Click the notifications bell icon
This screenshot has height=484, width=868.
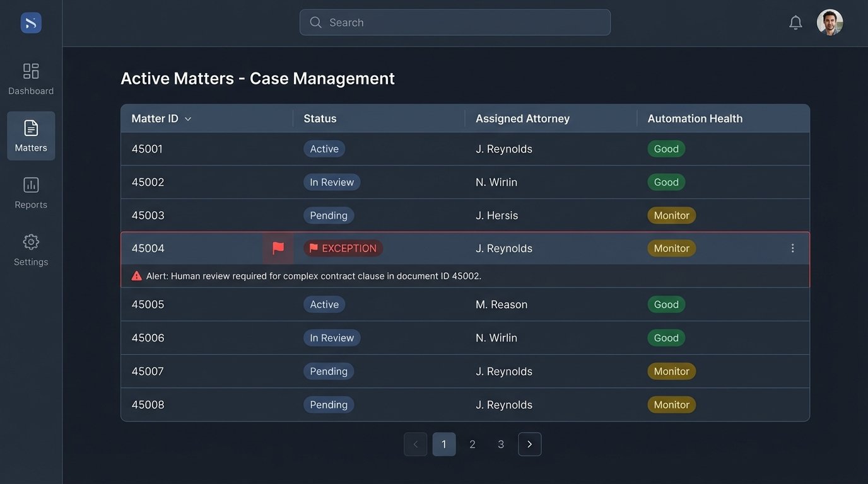pos(795,23)
